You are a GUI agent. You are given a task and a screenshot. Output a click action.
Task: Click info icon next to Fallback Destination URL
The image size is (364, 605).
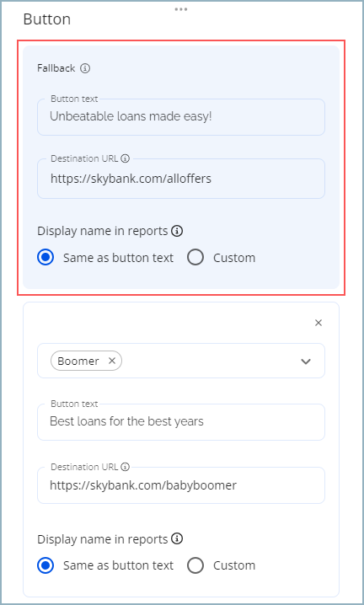tap(125, 158)
